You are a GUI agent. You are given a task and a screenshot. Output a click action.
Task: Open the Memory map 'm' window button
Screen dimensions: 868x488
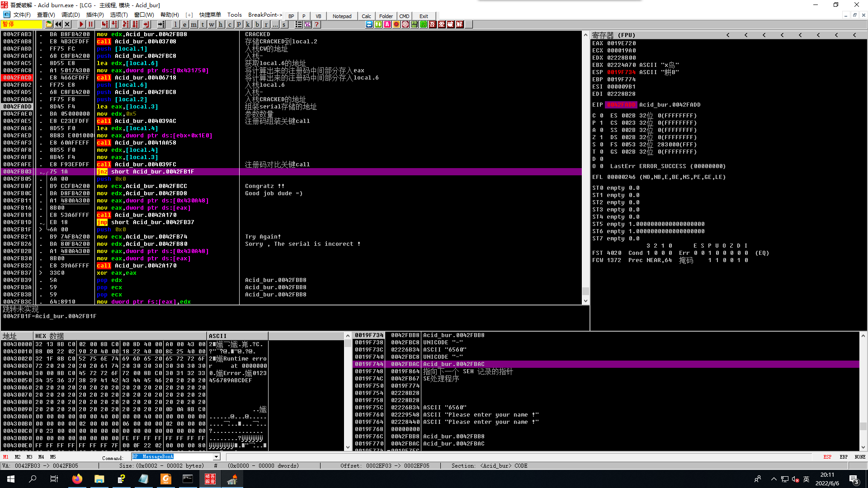[x=193, y=24]
